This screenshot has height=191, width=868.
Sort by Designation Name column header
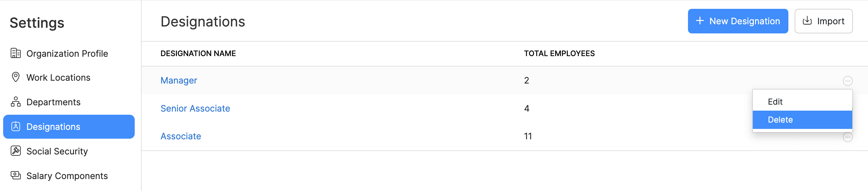[198, 53]
